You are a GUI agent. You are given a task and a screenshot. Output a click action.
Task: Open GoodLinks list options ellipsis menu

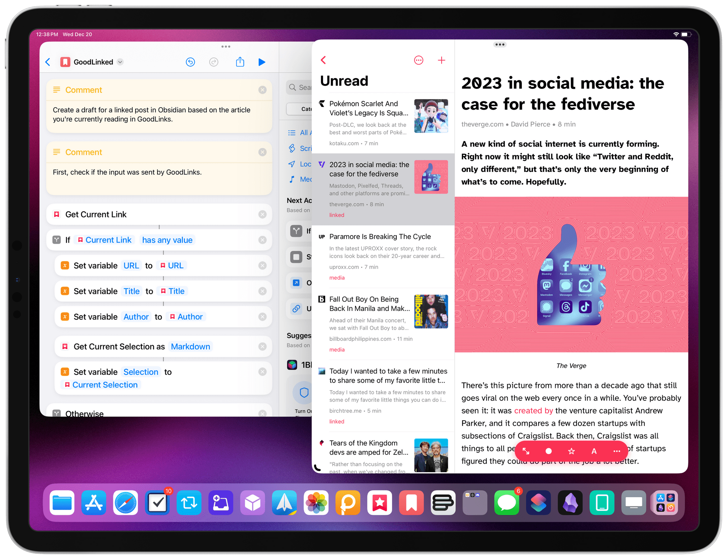click(419, 60)
